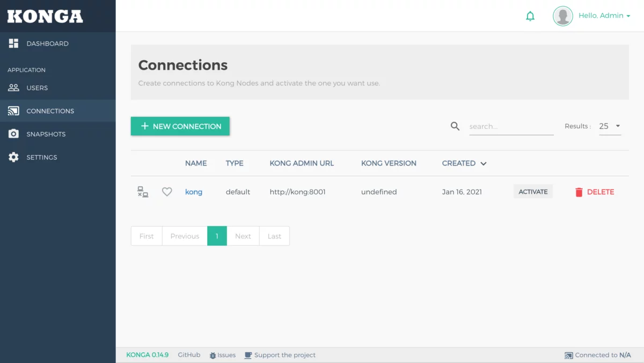Go to First page
Viewport: 644px width, 363px height.
tap(147, 236)
